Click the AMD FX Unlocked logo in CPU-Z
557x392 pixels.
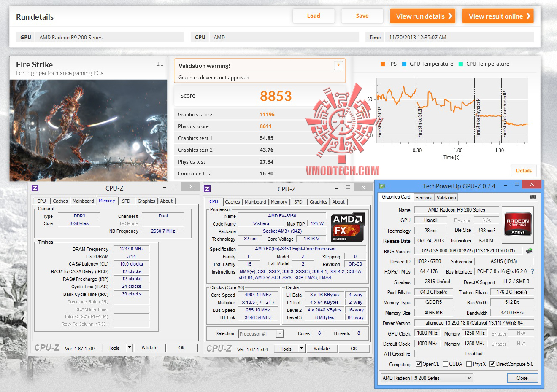[348, 228]
